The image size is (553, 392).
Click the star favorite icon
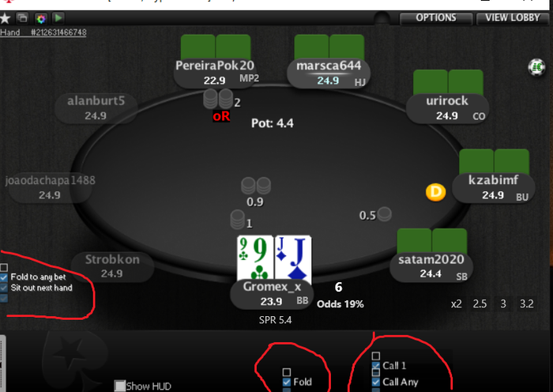[5, 18]
